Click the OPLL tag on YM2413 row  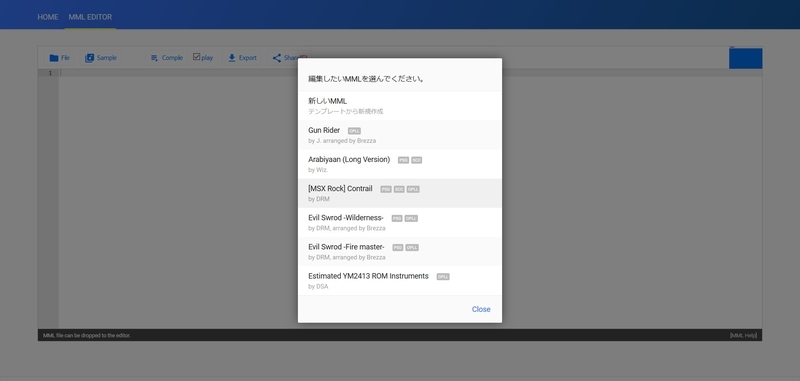pyautogui.click(x=443, y=276)
